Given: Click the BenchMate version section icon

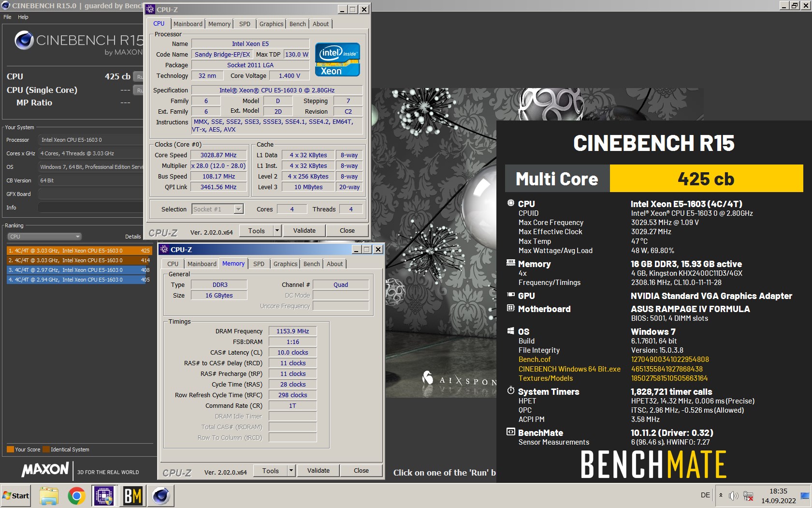Looking at the screenshot, I should click(510, 432).
